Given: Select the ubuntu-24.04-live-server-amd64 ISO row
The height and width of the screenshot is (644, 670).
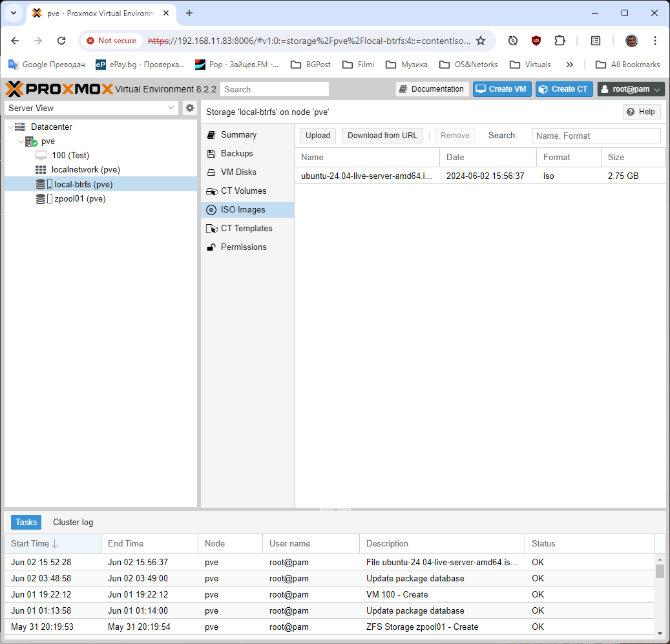Looking at the screenshot, I should point(480,176).
